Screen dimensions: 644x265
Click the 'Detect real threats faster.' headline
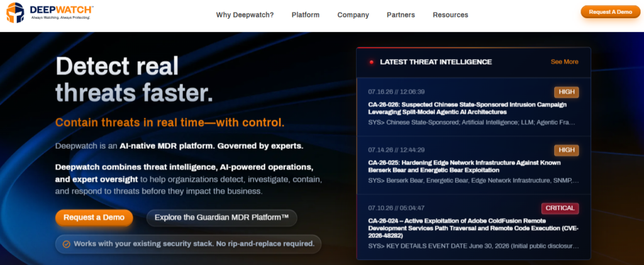[135, 79]
